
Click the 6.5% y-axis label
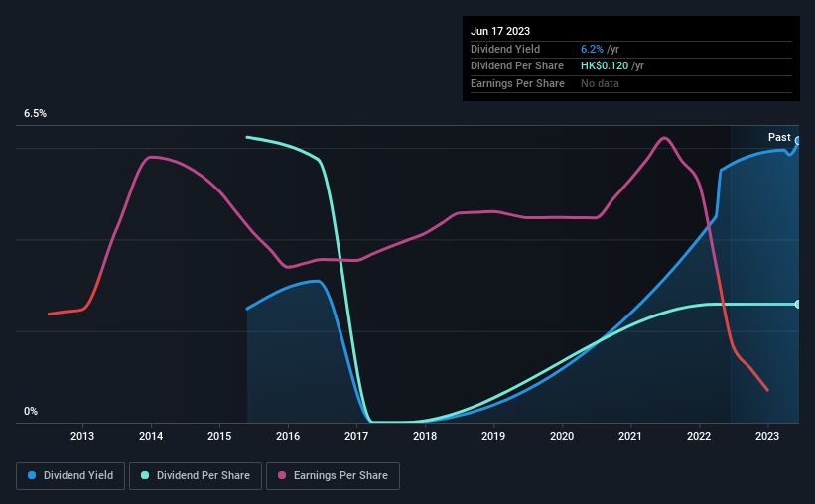36,113
